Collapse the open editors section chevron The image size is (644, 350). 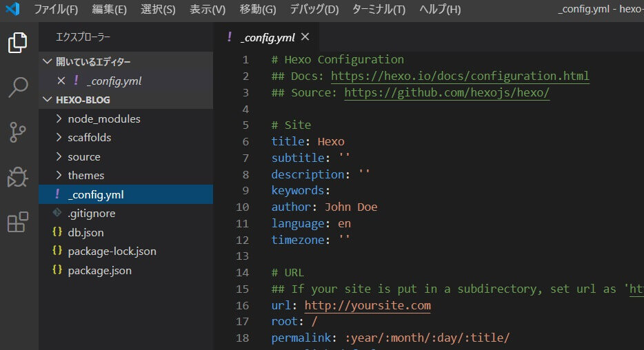tap(48, 61)
